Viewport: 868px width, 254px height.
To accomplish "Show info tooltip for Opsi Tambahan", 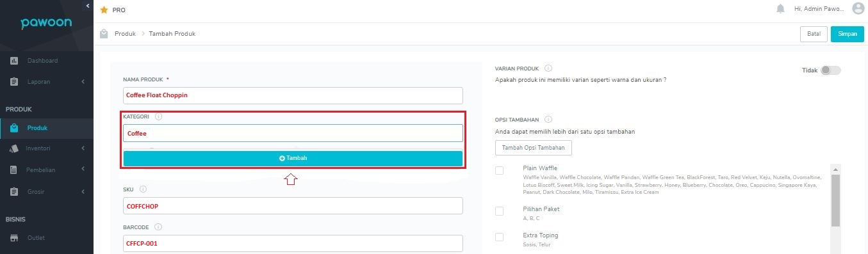I will 549,119.
